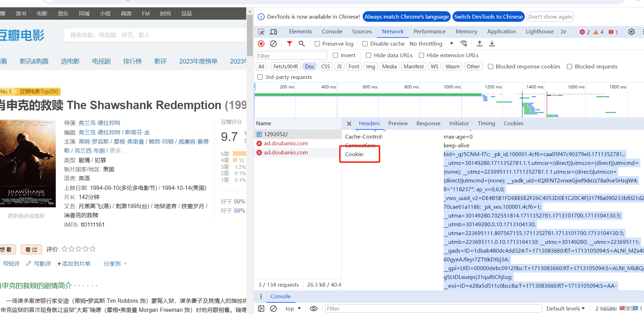Image resolution: width=644 pixels, height=314 pixels.
Task: Click the page vertical scrollbar thumb
Action: pyautogui.click(x=250, y=35)
